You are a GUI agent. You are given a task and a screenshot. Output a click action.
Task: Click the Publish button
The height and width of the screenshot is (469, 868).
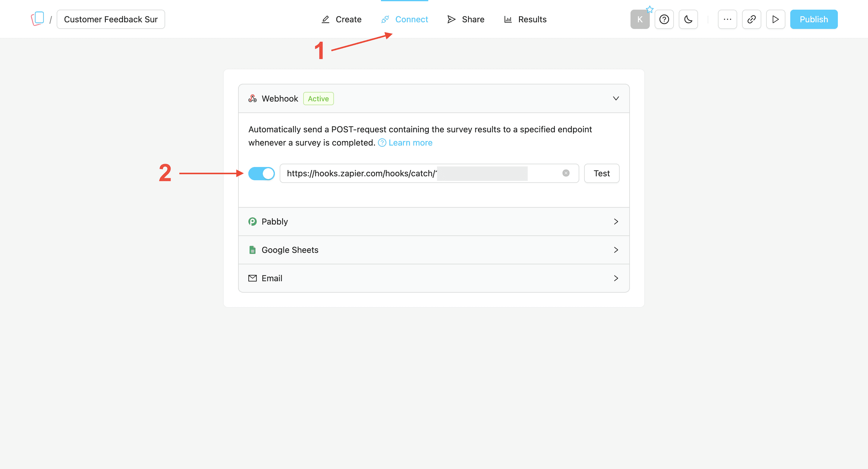coord(814,19)
